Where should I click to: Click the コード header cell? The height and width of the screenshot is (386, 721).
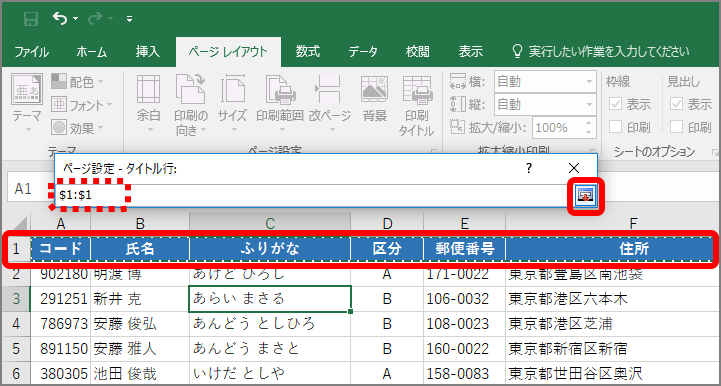[61, 249]
